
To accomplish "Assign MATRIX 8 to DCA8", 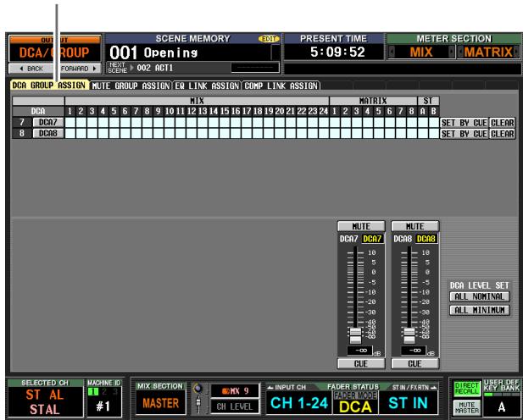I will [x=412, y=134].
